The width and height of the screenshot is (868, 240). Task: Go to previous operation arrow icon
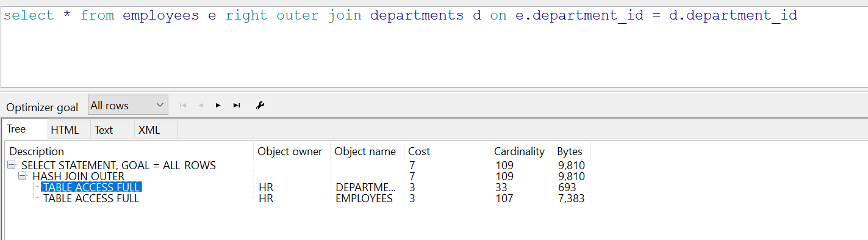click(201, 106)
